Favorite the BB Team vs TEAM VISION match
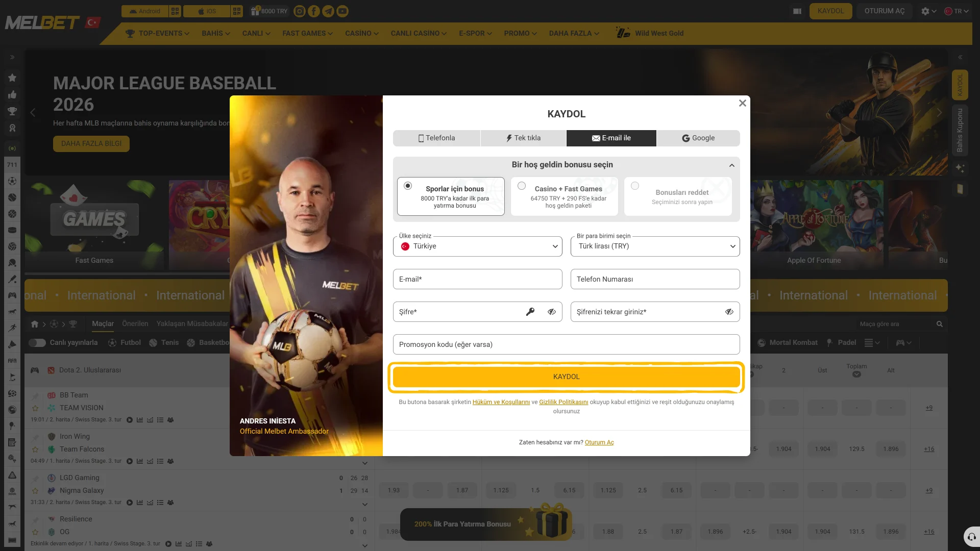This screenshot has height=551, width=980. [x=35, y=408]
